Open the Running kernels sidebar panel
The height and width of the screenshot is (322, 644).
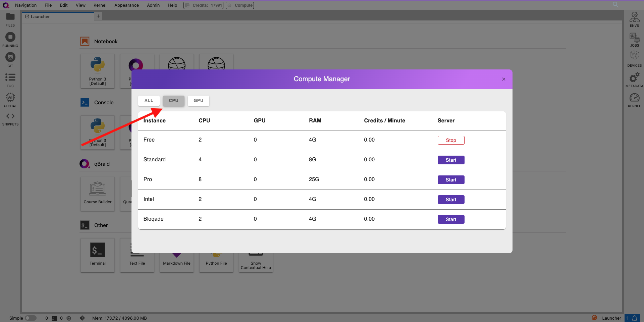tap(10, 40)
